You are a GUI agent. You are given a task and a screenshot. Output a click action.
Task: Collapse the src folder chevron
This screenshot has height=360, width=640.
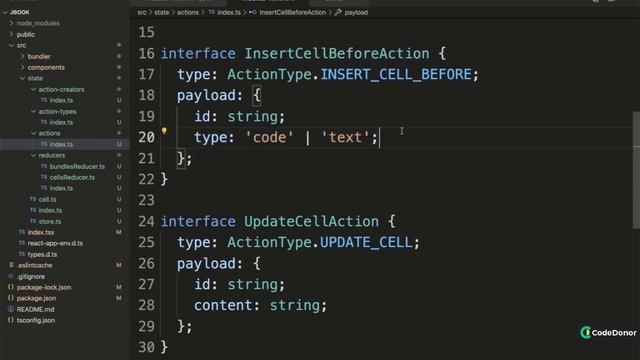[x=11, y=45]
